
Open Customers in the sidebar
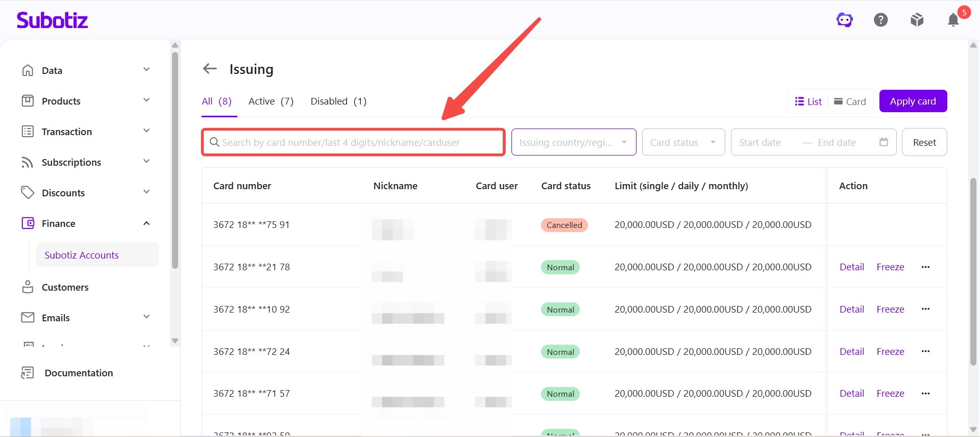(65, 287)
